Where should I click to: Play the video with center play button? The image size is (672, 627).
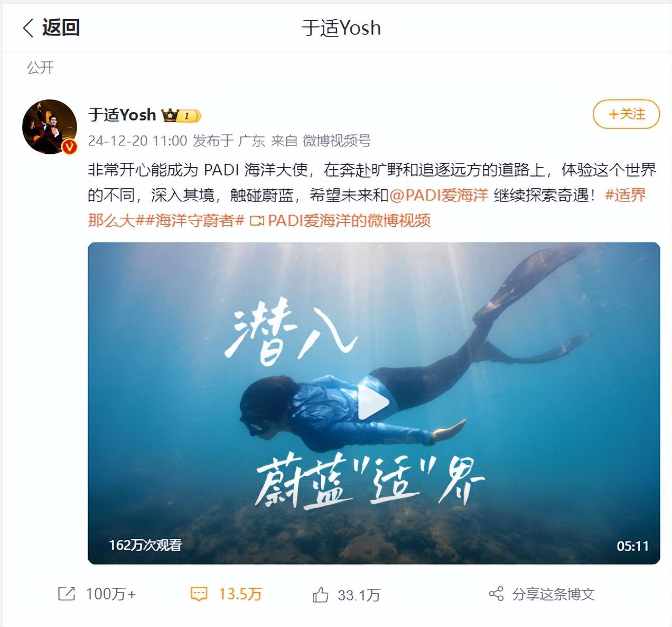(373, 403)
